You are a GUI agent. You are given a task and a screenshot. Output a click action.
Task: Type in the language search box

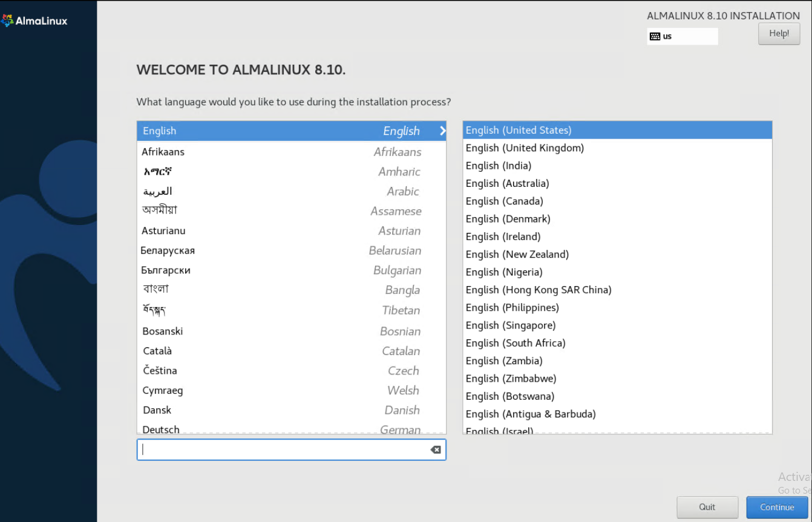click(284, 449)
